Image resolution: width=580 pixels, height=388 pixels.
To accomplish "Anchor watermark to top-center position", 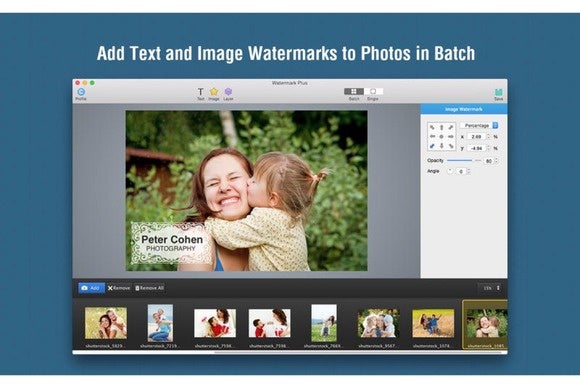I will click(x=441, y=127).
